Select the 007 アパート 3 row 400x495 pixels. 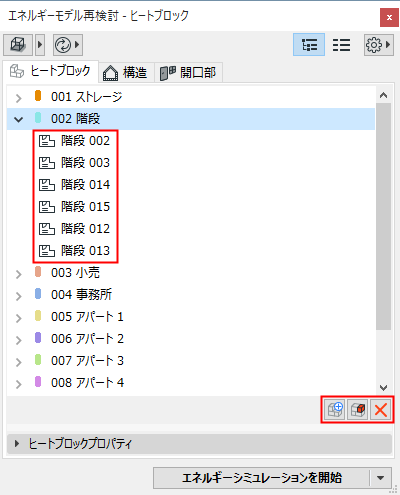tap(191, 361)
